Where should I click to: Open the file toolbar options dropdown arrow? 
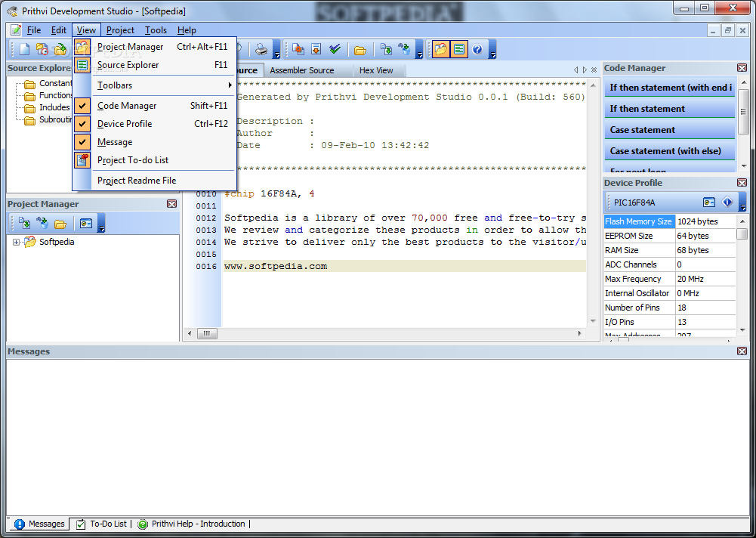[276, 50]
